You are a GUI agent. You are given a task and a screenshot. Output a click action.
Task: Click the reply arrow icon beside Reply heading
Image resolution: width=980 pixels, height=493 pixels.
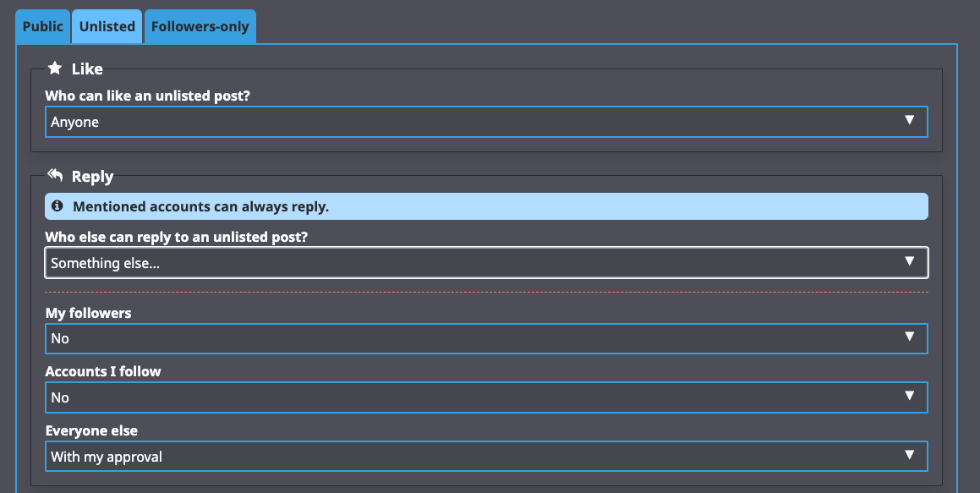tap(55, 175)
